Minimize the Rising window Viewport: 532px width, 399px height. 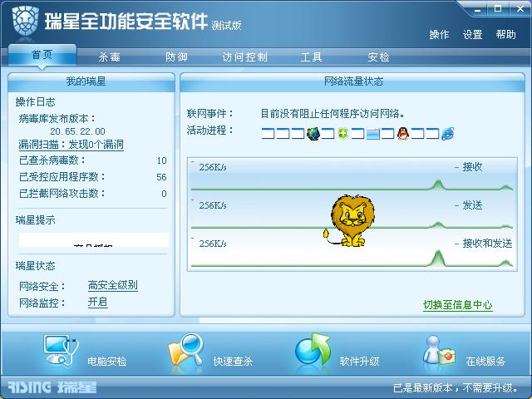pos(478,9)
